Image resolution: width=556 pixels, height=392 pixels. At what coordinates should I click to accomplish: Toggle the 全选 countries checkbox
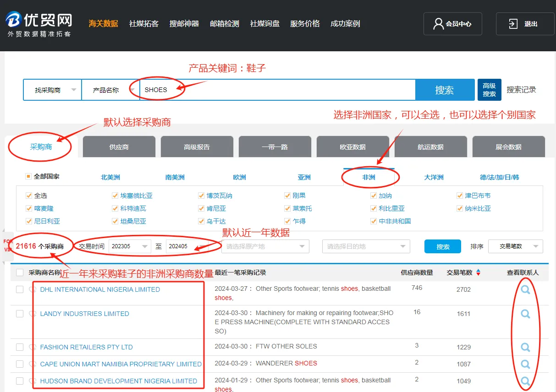29,196
